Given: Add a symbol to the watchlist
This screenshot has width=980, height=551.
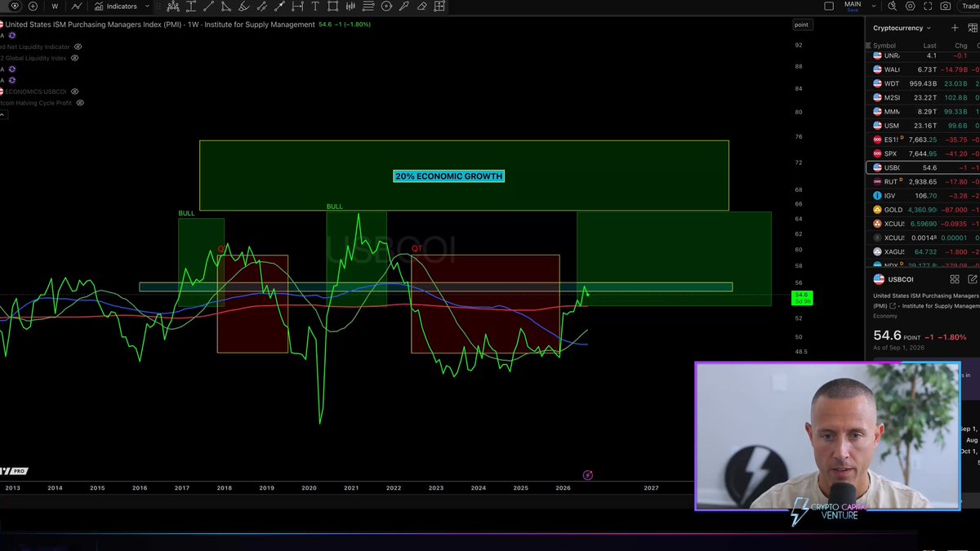Looking at the screenshot, I should coord(955,28).
